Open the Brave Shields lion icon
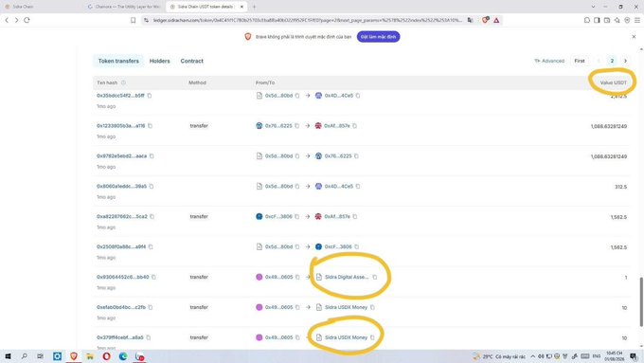The image size is (644, 363). pyautogui.click(x=485, y=20)
